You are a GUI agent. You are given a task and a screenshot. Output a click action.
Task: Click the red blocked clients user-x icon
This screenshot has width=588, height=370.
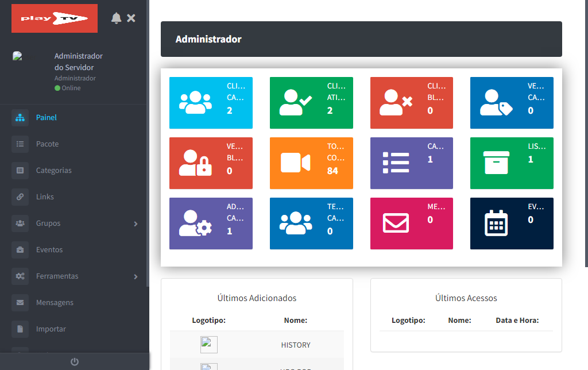395,103
